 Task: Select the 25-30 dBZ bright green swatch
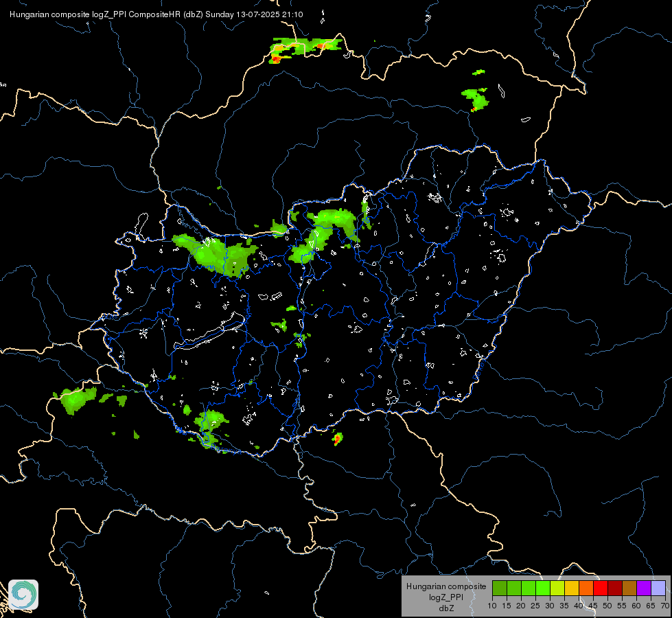(x=543, y=588)
